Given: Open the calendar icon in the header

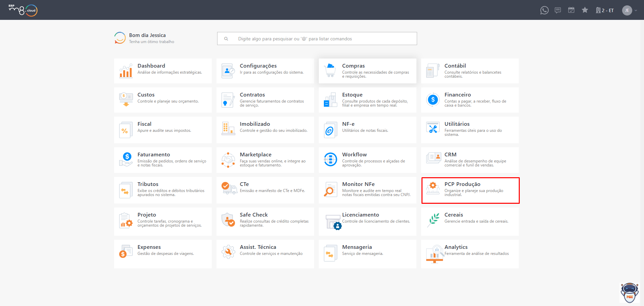Looking at the screenshot, I should click(x=571, y=10).
